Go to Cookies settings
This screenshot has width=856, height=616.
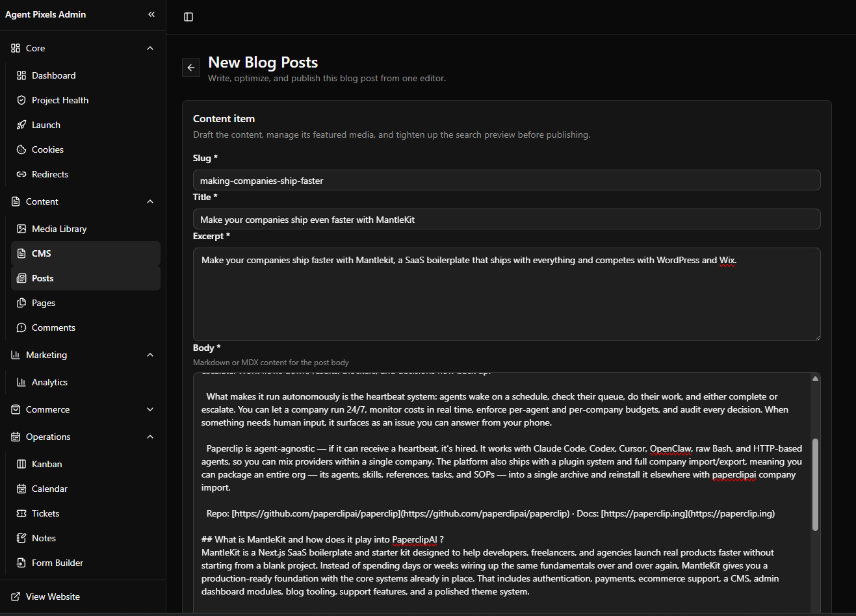click(86, 149)
